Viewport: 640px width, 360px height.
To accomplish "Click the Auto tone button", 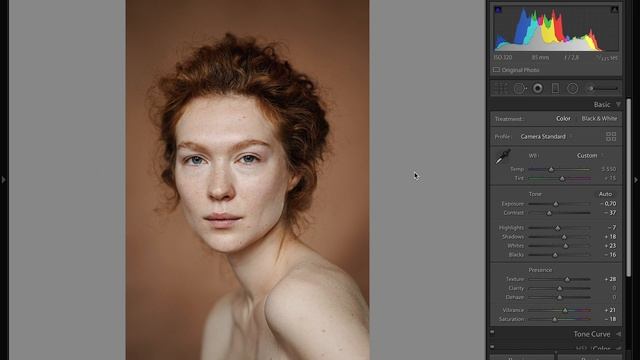I will point(605,194).
